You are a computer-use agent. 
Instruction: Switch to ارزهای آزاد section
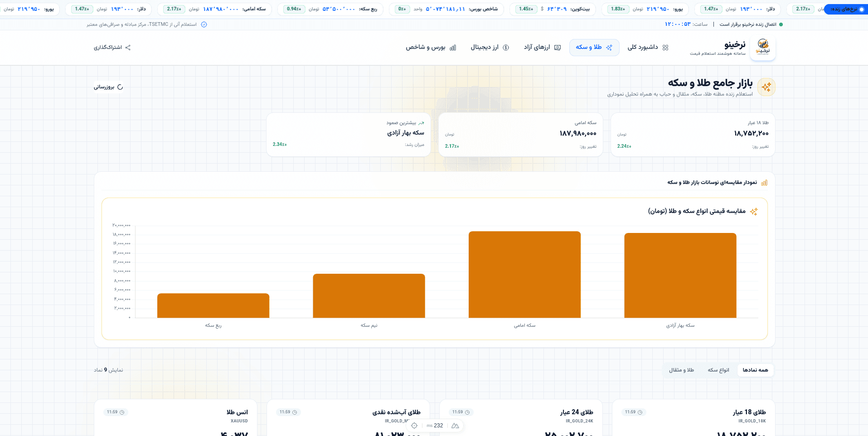pos(542,48)
